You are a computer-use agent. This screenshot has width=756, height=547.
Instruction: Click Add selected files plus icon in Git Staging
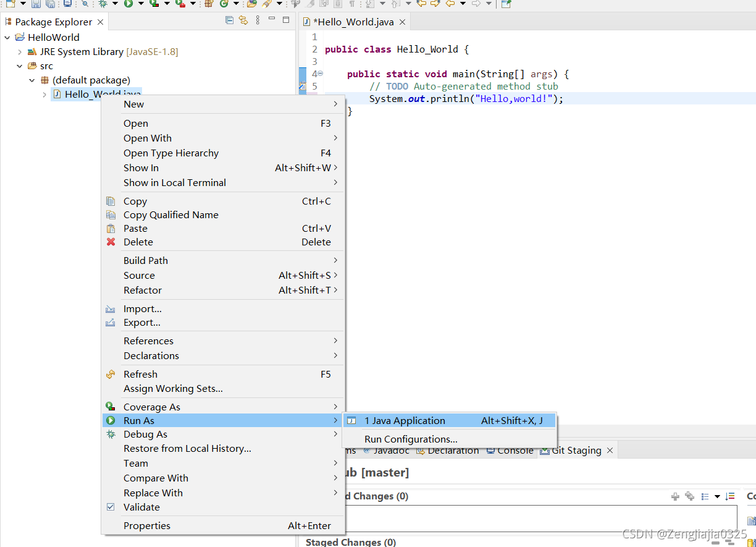(675, 496)
